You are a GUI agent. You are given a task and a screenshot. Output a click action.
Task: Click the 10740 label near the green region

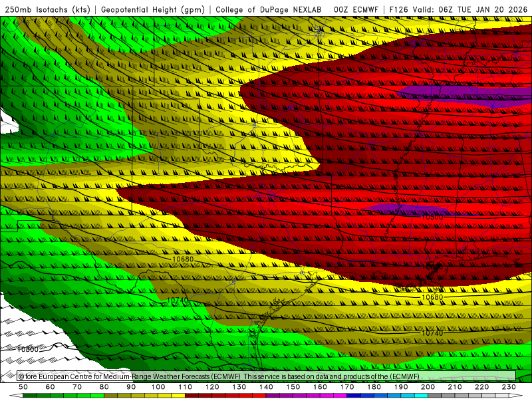coord(178,301)
